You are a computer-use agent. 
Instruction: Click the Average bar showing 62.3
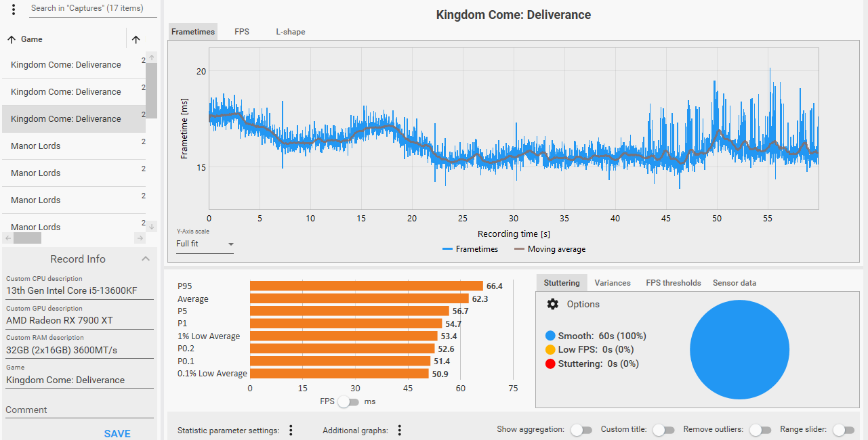359,299
